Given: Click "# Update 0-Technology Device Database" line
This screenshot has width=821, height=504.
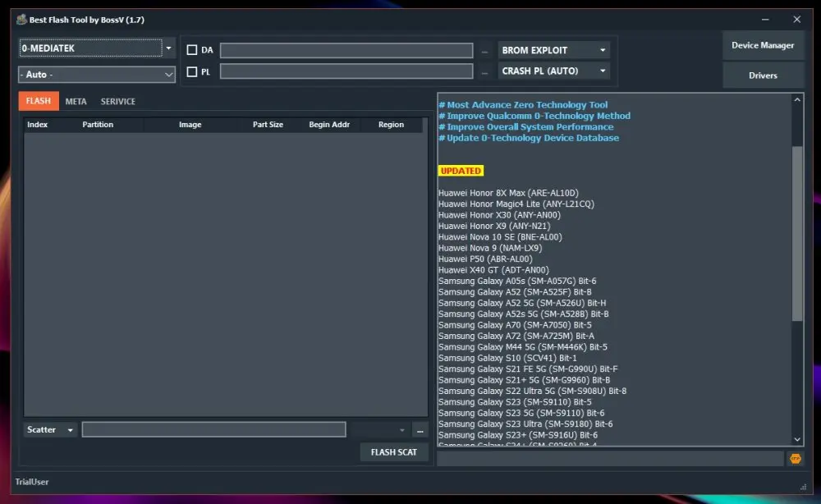Looking at the screenshot, I should (x=529, y=138).
